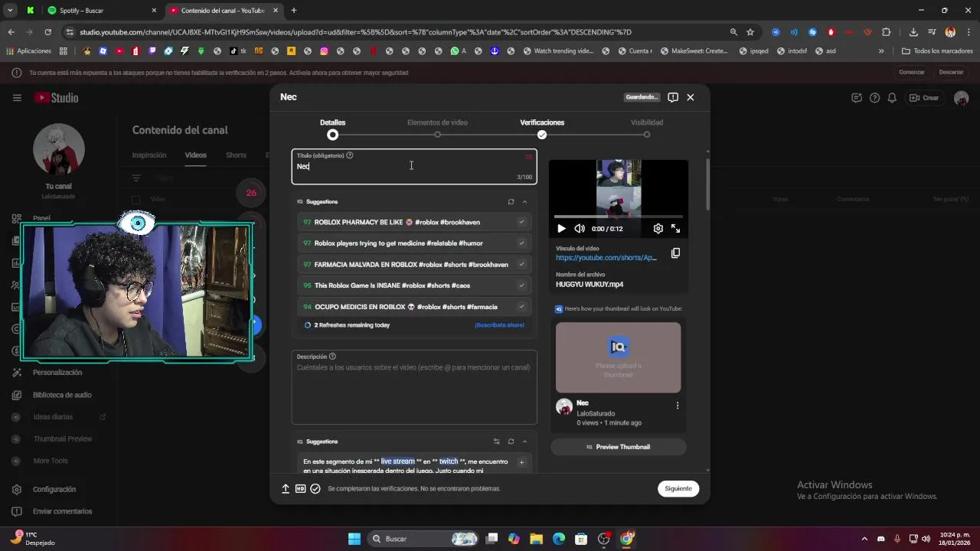980x551 pixels.
Task: Bookmark this page with the star icon
Action: tap(750, 32)
